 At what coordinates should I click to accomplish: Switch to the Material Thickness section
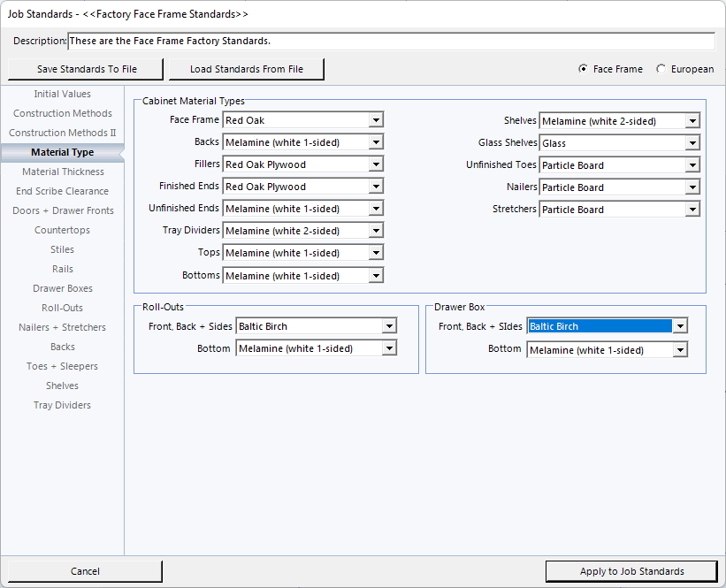63,172
